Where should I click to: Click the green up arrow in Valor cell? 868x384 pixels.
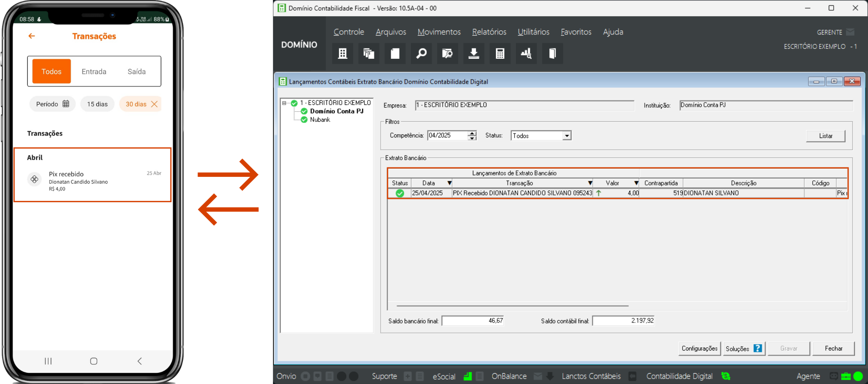tap(599, 193)
